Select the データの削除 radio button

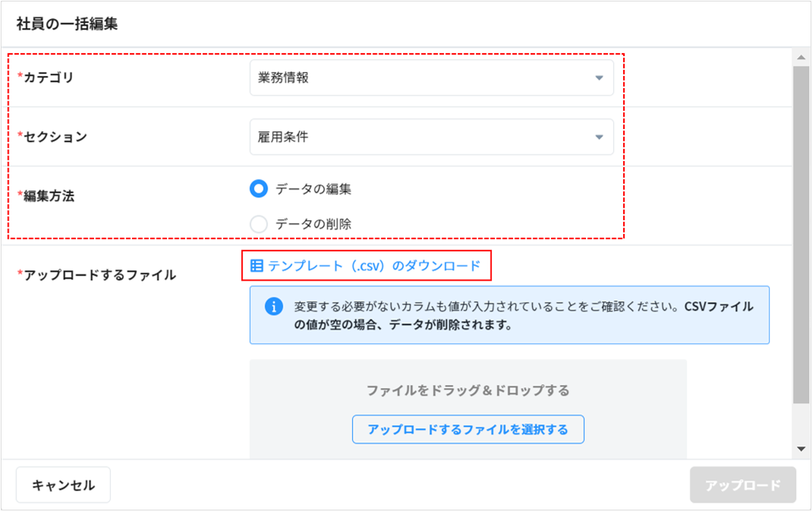259,224
